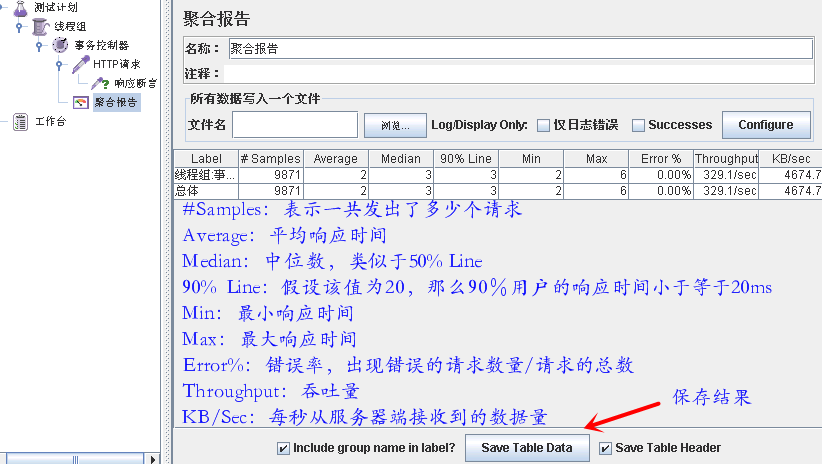Click the 名称 name input field

(521, 49)
